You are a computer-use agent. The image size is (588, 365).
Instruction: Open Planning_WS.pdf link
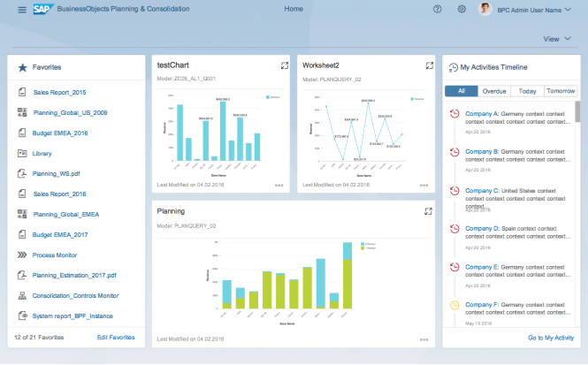(57, 173)
